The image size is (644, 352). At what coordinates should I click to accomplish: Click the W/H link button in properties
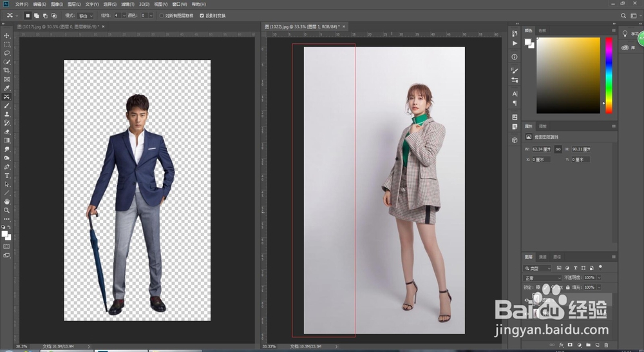pyautogui.click(x=558, y=149)
